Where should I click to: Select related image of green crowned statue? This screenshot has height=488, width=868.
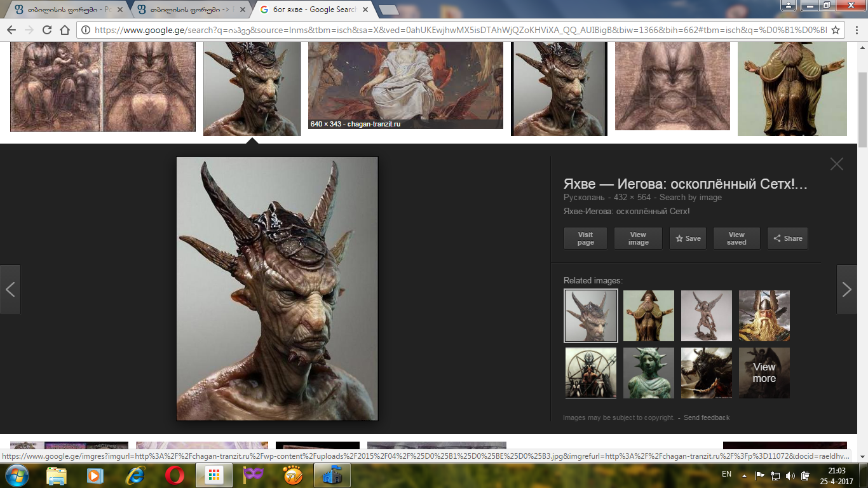tap(649, 373)
